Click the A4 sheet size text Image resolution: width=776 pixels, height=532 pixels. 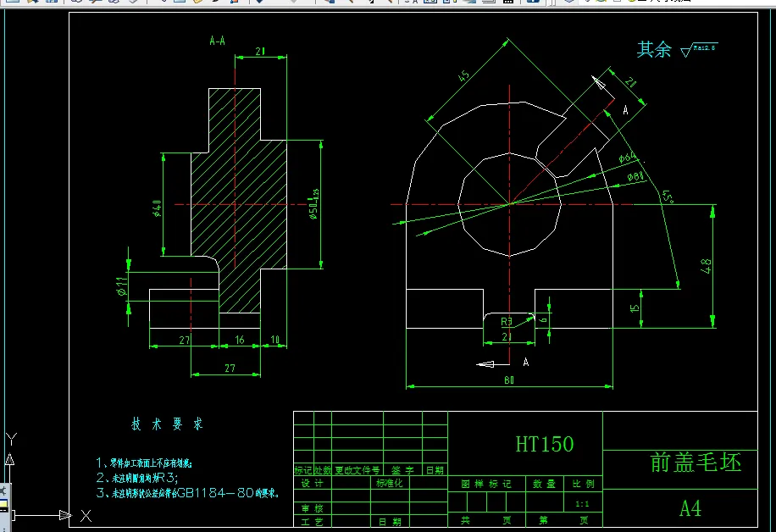tap(690, 508)
